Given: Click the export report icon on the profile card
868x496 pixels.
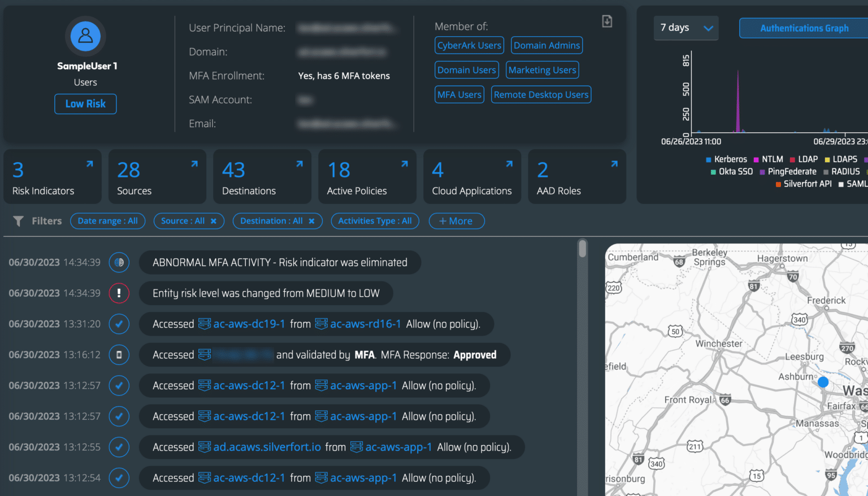Looking at the screenshot, I should pos(607,20).
